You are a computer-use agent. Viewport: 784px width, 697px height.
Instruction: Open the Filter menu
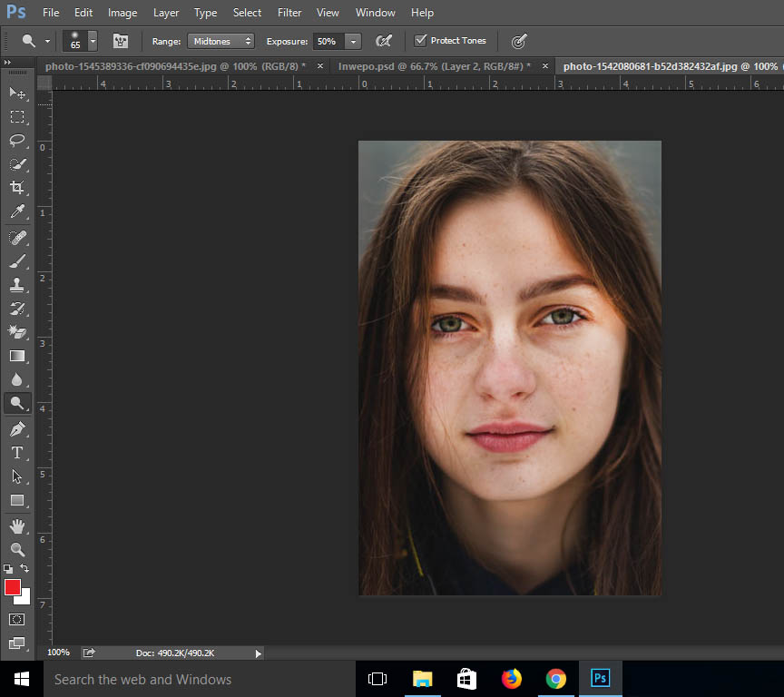click(x=289, y=13)
